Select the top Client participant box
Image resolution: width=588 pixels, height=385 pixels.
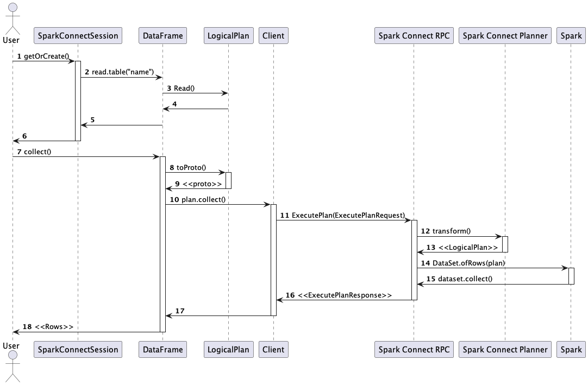(x=273, y=36)
